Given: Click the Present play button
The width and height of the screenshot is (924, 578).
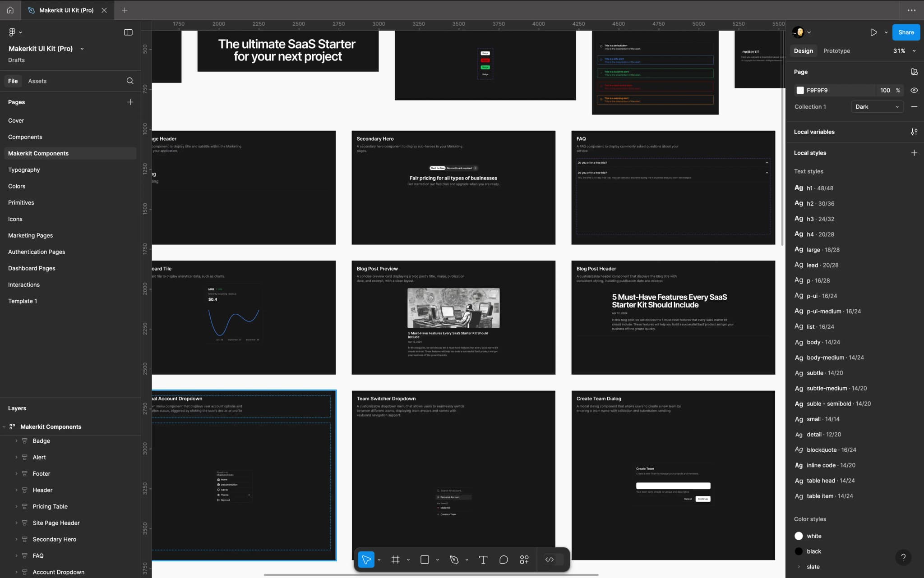Looking at the screenshot, I should point(873,32).
